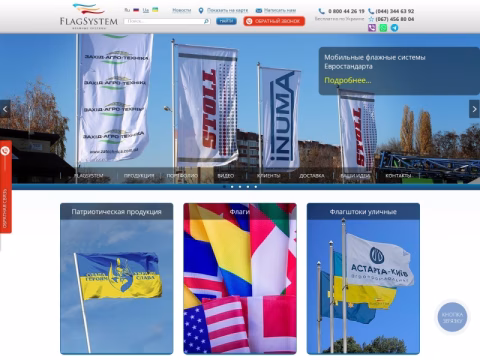The width and height of the screenshot is (480, 360).
Task: Open the Портфолио menu item
Action: pyautogui.click(x=182, y=176)
